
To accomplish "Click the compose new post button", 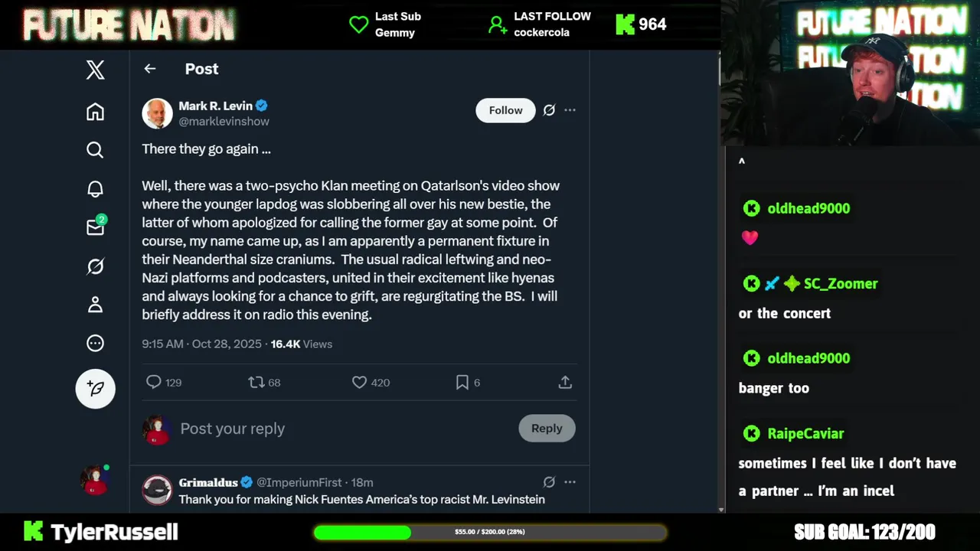I will pos(95,389).
